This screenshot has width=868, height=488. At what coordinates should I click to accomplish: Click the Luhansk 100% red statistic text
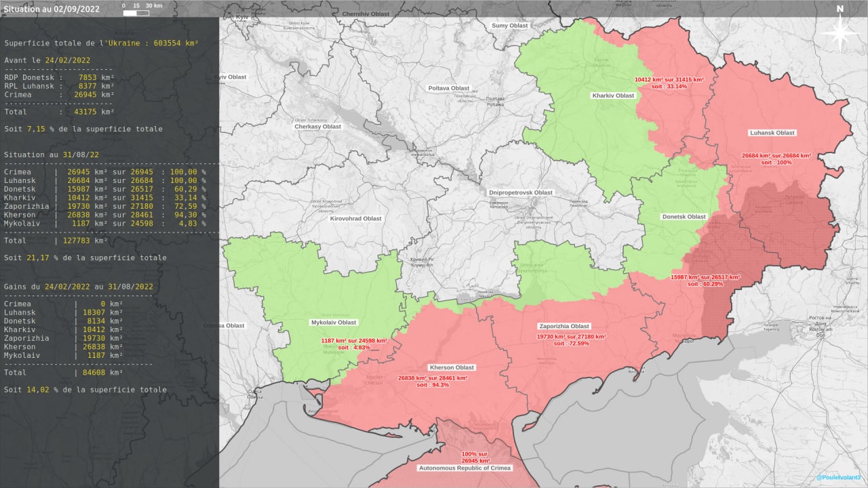coord(776,159)
